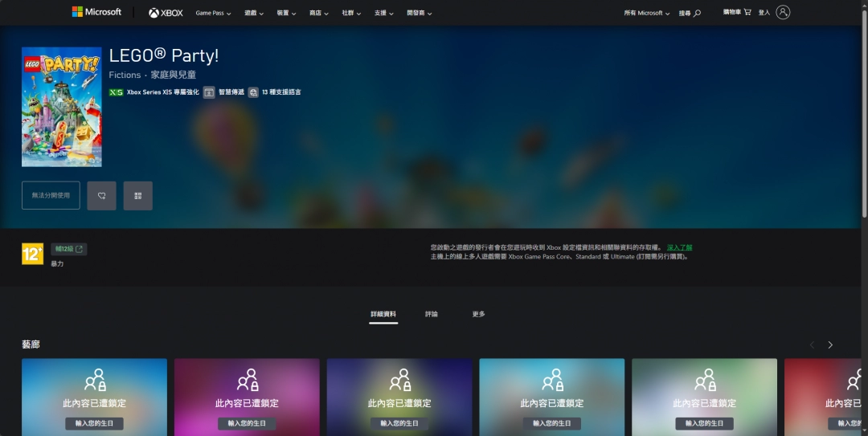868x436 pixels.
Task: Click the 搜尋 magnifier icon
Action: pyautogui.click(x=697, y=13)
